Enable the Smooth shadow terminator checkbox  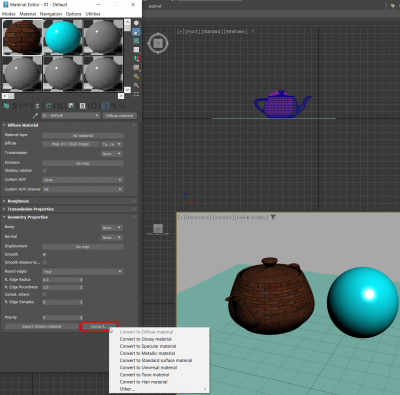[45, 263]
